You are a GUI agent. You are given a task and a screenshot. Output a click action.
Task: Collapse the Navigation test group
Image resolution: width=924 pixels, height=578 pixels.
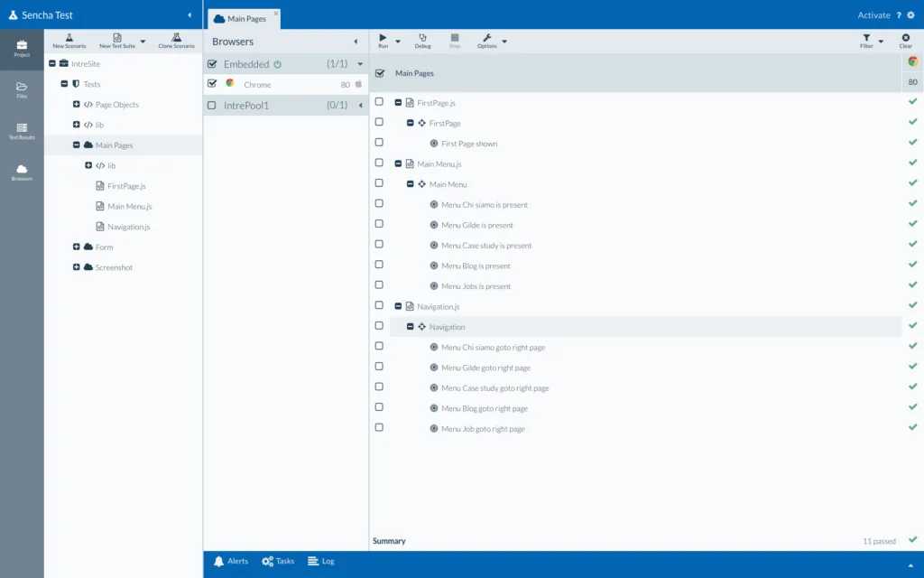coord(411,326)
